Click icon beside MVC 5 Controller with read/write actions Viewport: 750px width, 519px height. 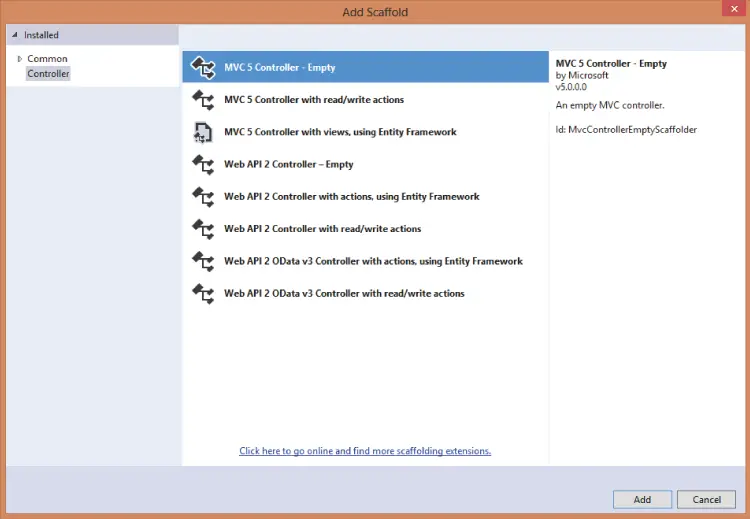click(x=203, y=100)
